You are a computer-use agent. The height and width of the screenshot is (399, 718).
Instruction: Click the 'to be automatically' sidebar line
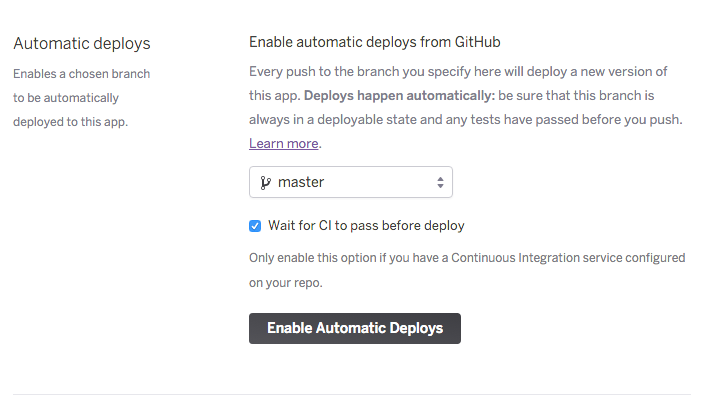[66, 98]
